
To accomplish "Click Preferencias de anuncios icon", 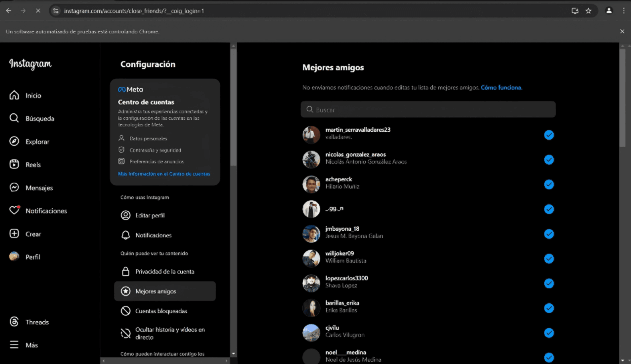I will pos(121,161).
